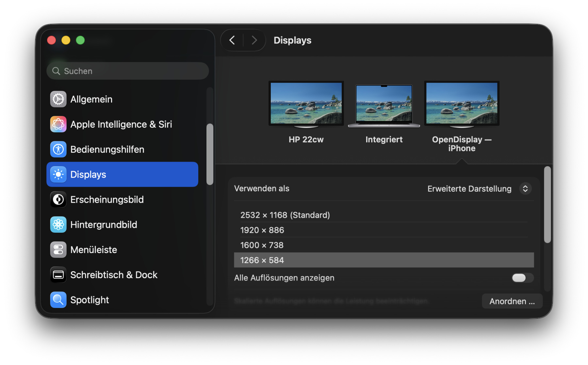Viewport: 588px width, 365px height.
Task: Go forward with the right chevron
Action: pyautogui.click(x=254, y=40)
